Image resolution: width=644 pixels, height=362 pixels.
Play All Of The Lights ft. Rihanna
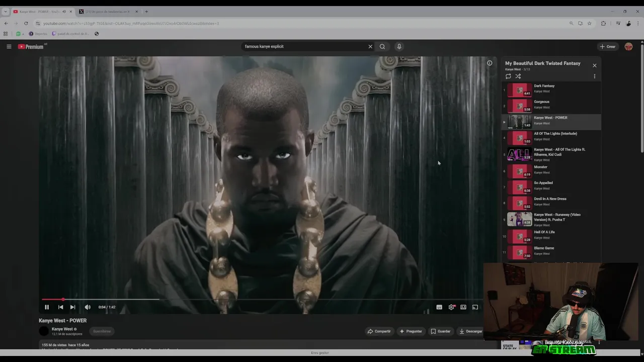(x=551, y=154)
